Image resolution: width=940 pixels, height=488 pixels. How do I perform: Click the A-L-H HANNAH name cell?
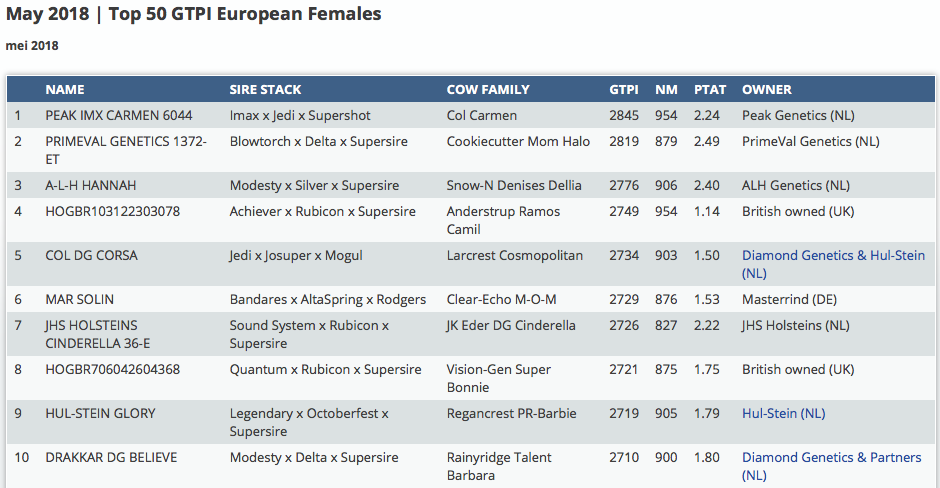coord(91,186)
